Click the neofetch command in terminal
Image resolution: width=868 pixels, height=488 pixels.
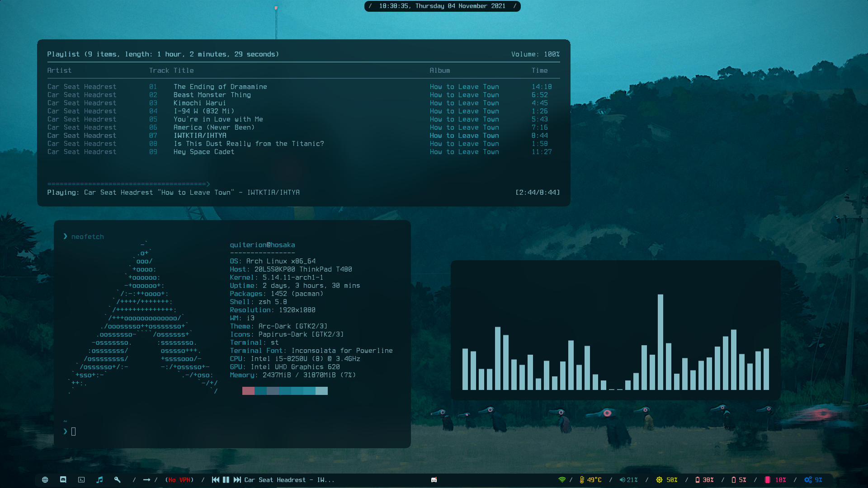pos(87,237)
